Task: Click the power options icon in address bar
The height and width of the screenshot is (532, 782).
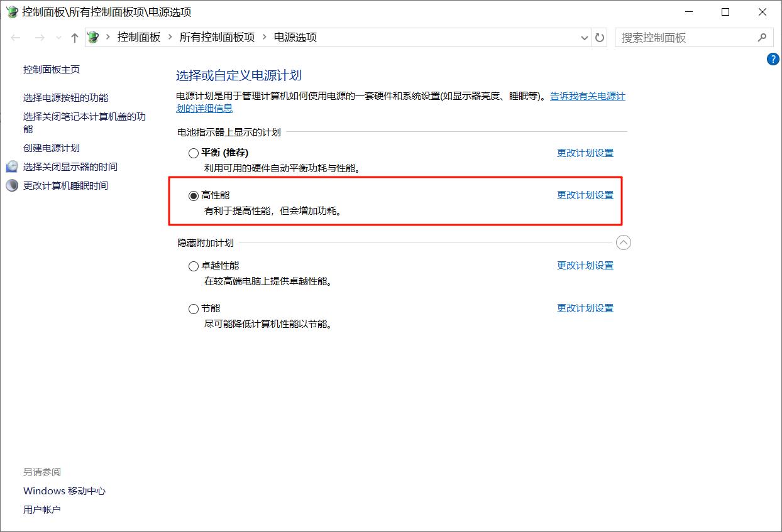Action: coord(93,37)
